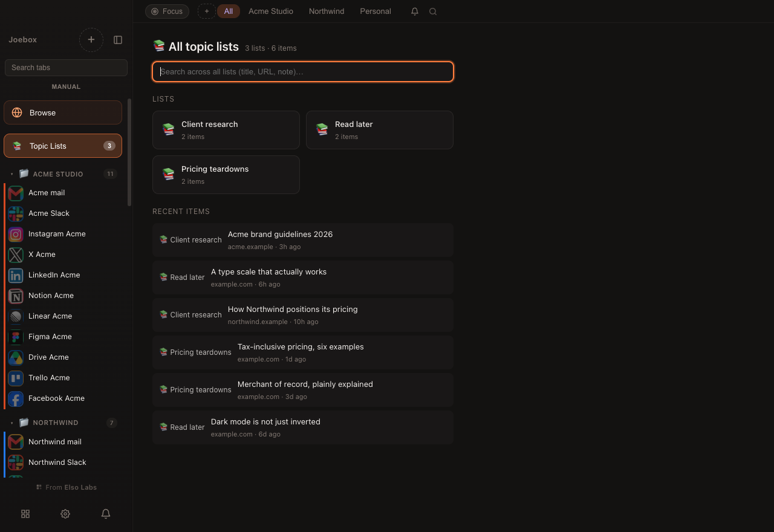Open Dark mode is not just inverted
Screen dimensions: 774x532
303,427
